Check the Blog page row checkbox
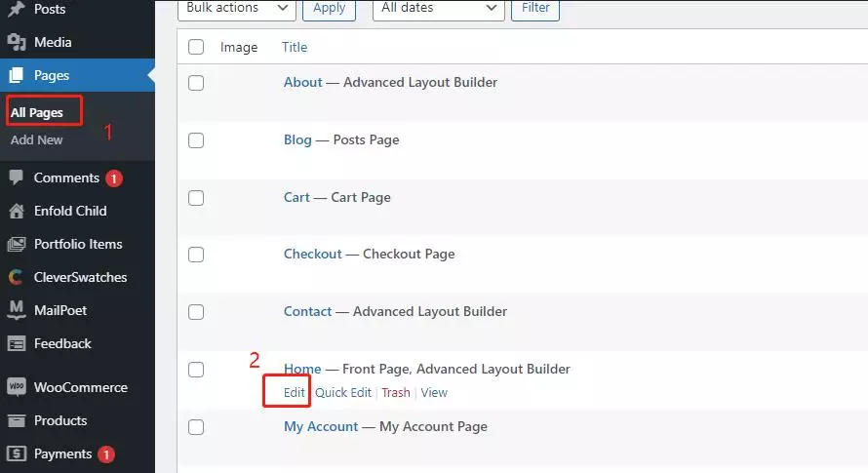Image resolution: width=868 pixels, height=473 pixels. coord(196,140)
